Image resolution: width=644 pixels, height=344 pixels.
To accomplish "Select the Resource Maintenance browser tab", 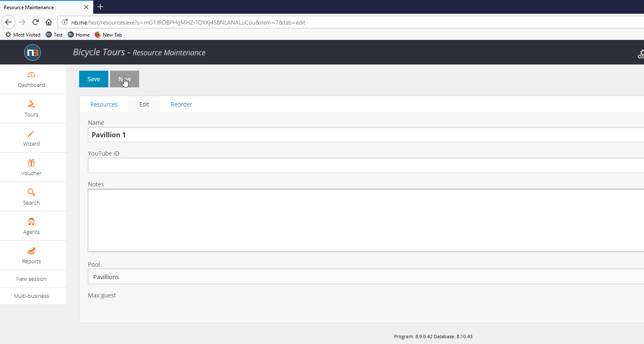I will pos(46,7).
